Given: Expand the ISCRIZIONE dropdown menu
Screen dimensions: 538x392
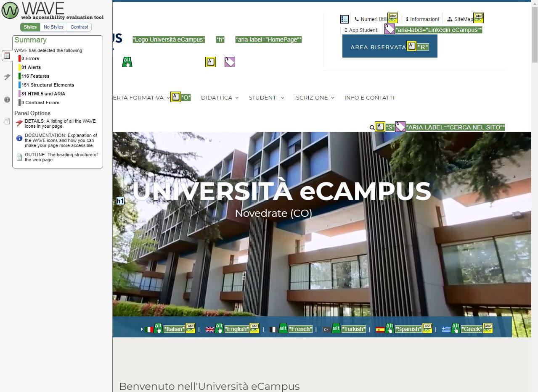Looking at the screenshot, I should click(x=314, y=97).
